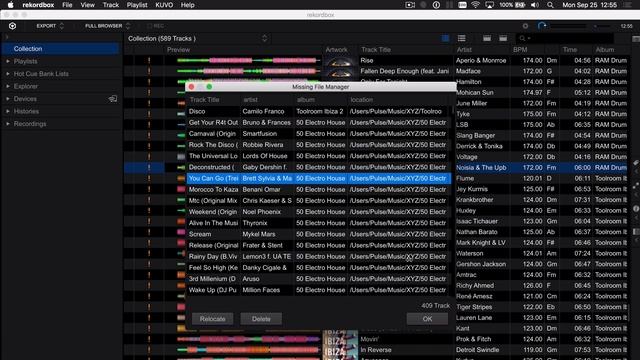Click the volume speaker icon in the menu bar
Viewport: 640px width, 360px height.
point(535,5)
